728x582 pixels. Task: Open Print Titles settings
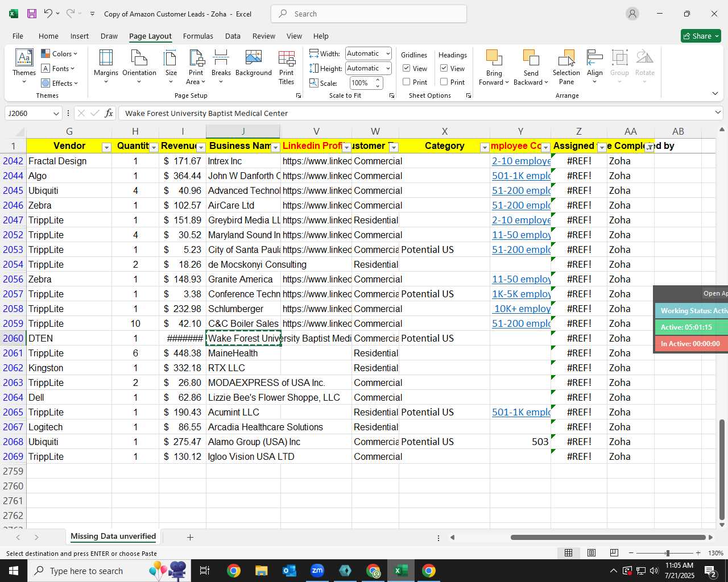click(286, 66)
